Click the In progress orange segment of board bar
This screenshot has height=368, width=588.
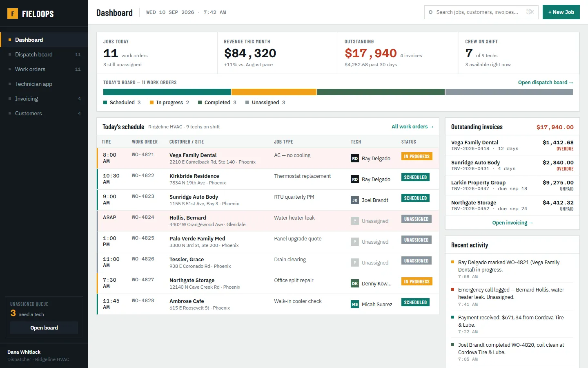[274, 92]
